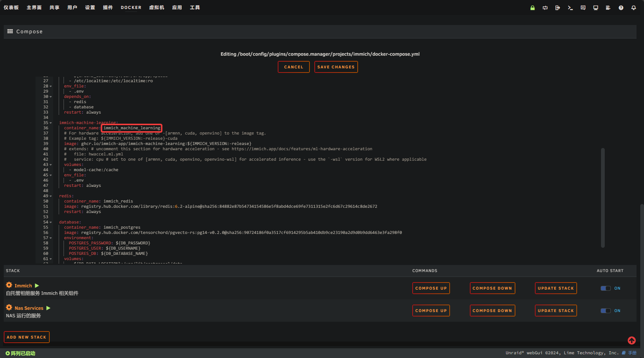Toggle Nas Services auto start switch
Viewport: 644px width, 358px height.
(x=606, y=311)
